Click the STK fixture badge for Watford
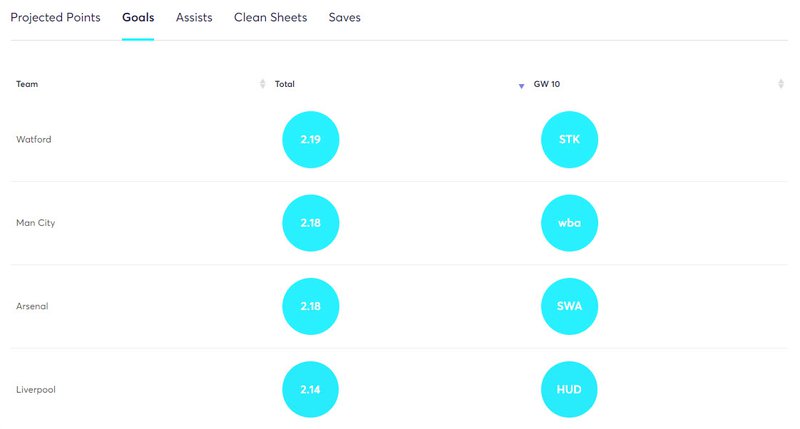800x429 pixels. click(569, 139)
